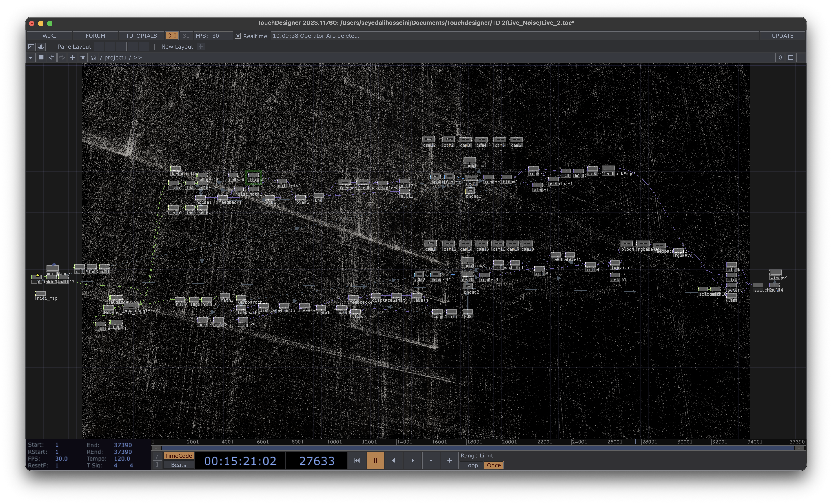Open the TUTORIALS menu item
This screenshot has width=832, height=504.
coord(141,36)
